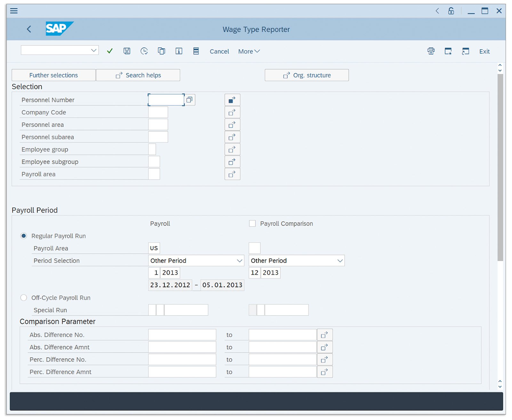Open the More menu
This screenshot has height=420, width=512.
coord(249,51)
